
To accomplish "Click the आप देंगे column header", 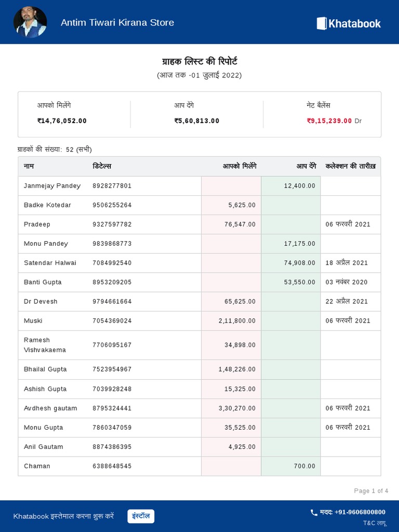I will pos(306,166).
